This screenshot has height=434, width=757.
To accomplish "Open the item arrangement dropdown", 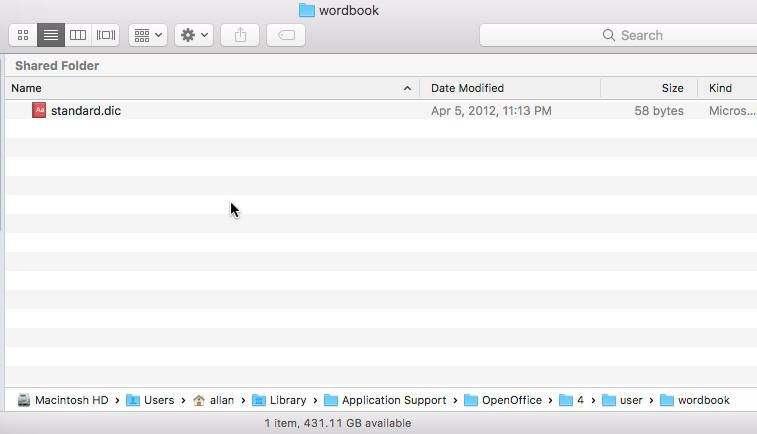I will coord(148,35).
